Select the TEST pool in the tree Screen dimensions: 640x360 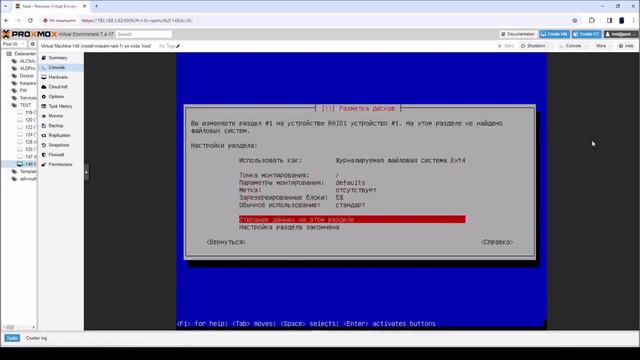tap(25, 105)
